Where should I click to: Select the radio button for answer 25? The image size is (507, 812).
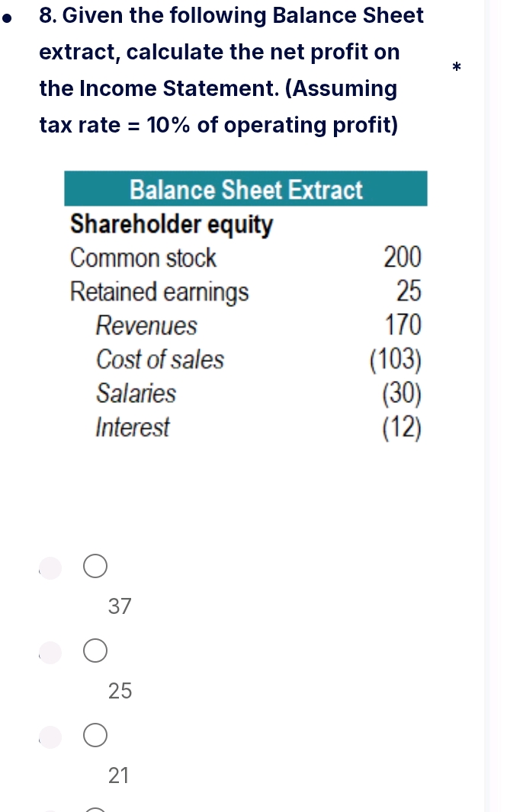point(95,651)
